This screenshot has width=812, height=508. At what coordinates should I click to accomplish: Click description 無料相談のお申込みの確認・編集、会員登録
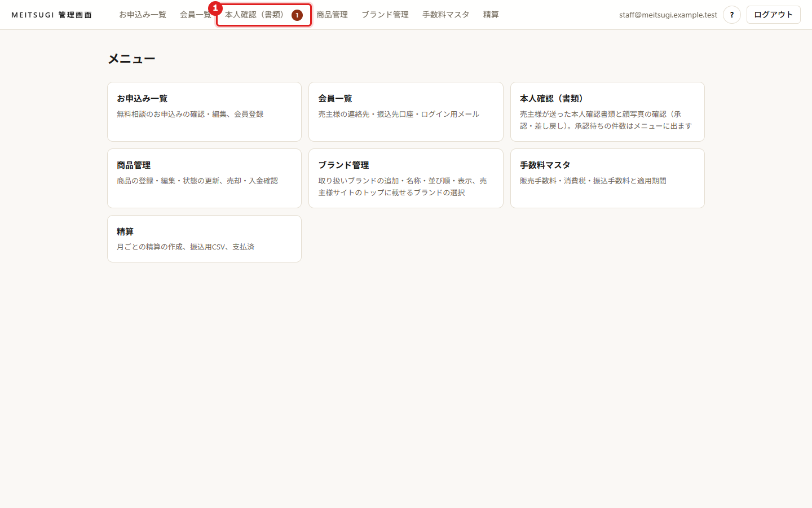pos(190,114)
